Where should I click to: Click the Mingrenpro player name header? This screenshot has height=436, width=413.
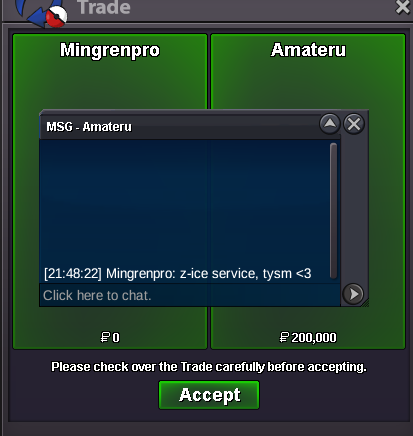[x=110, y=50]
